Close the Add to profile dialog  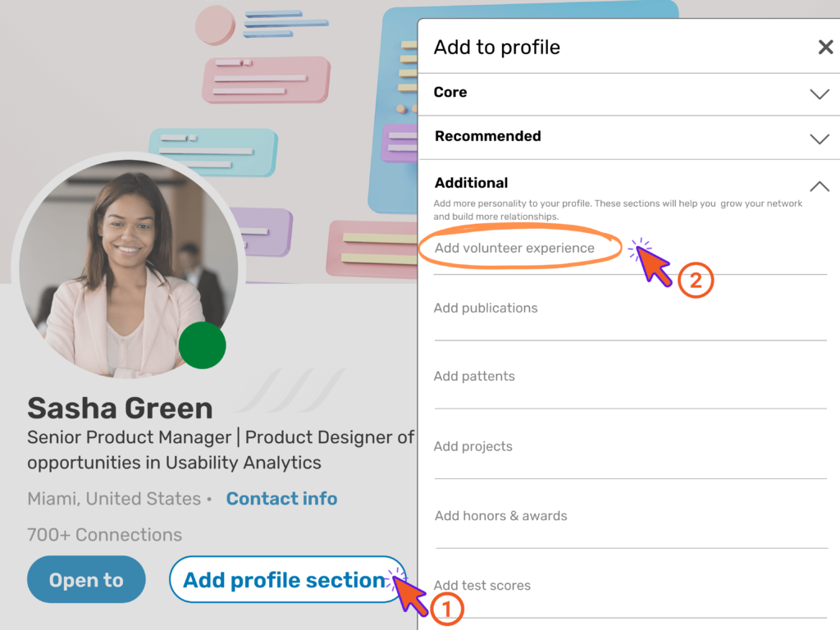[x=826, y=47]
